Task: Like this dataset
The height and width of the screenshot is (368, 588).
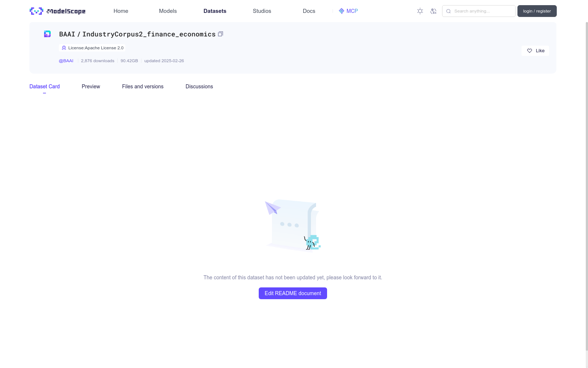Action: coord(535,51)
